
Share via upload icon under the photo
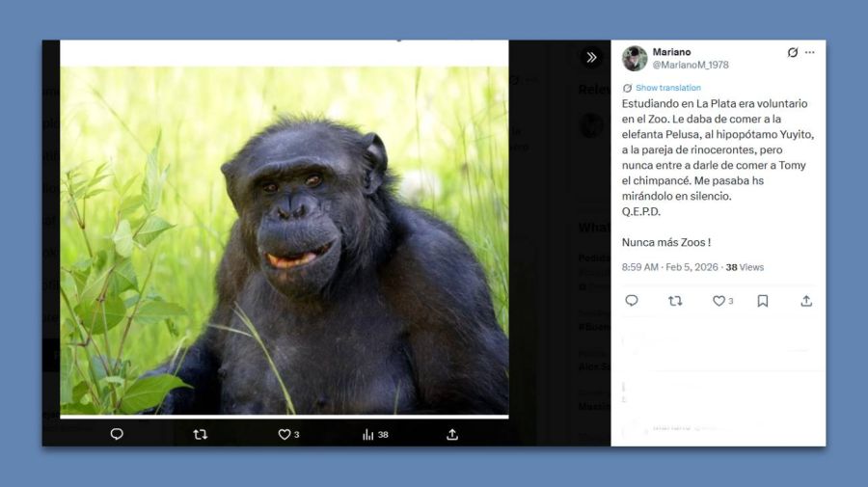tap(452, 434)
